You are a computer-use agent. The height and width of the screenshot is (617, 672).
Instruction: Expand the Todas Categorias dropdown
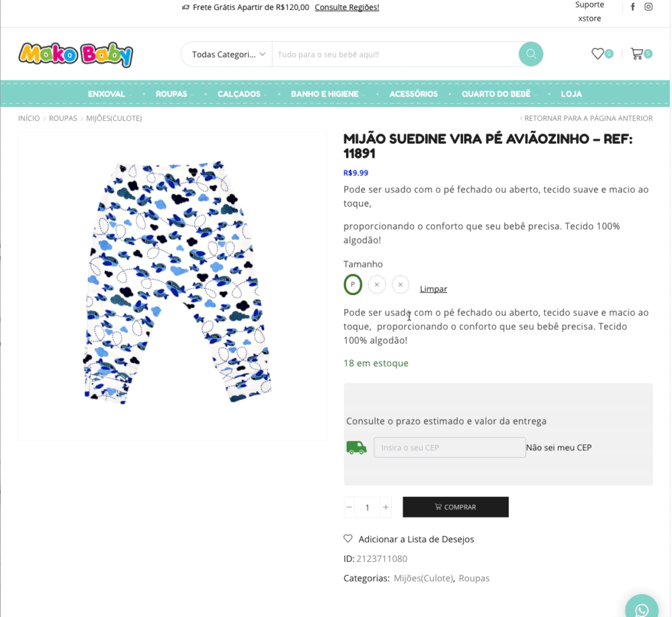[226, 54]
